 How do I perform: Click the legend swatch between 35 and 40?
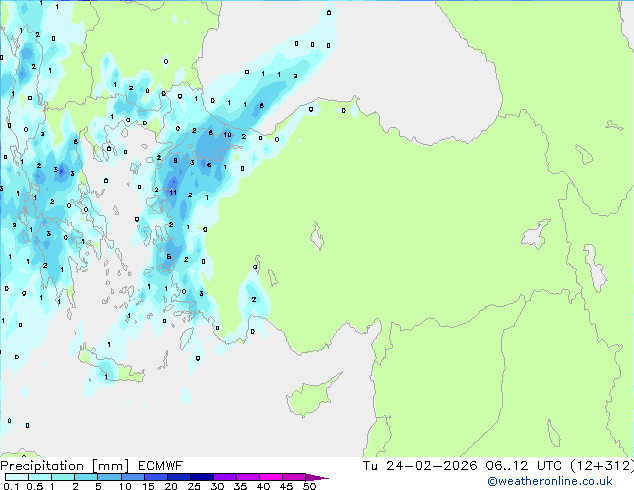pos(248,477)
